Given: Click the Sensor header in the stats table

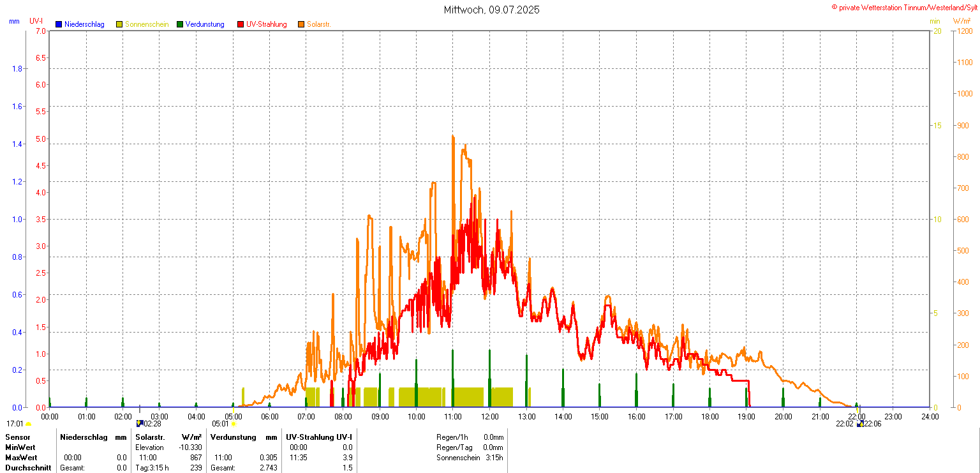Looking at the screenshot, I should (18, 437).
